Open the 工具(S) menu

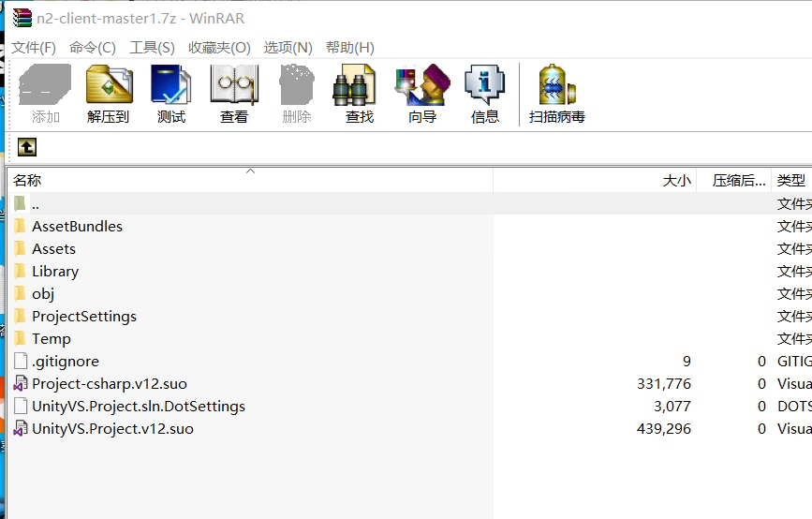click(x=152, y=48)
